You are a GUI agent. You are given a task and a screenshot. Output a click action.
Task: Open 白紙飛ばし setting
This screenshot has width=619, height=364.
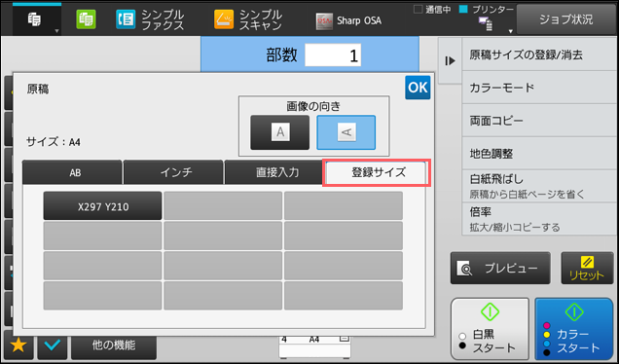tap(539, 186)
